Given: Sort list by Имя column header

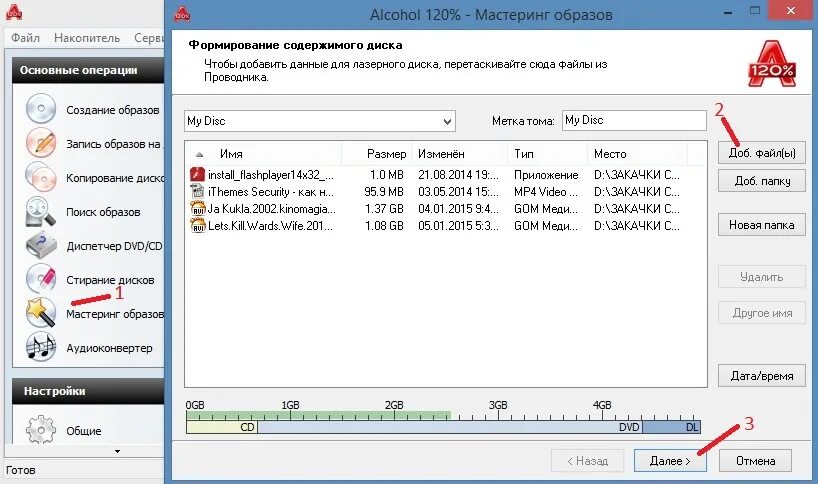Looking at the screenshot, I should coord(265,154).
